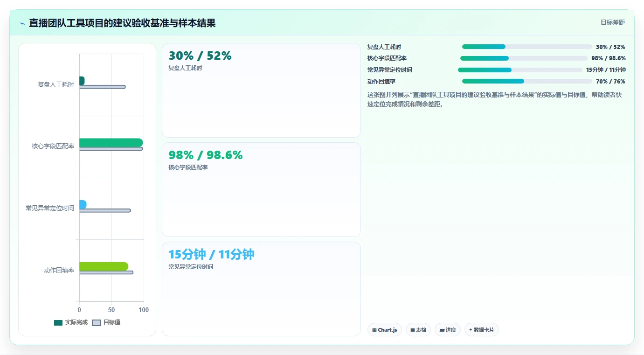Click the 常见异常定位时间 label in the progress list
This screenshot has height=355, width=644.
point(390,70)
